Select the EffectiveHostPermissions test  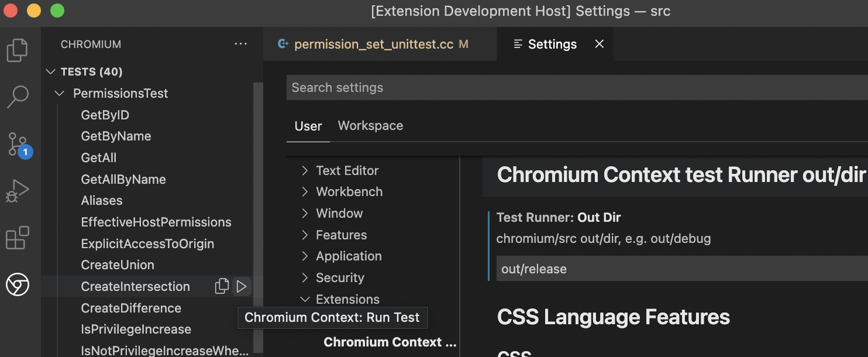(x=156, y=222)
